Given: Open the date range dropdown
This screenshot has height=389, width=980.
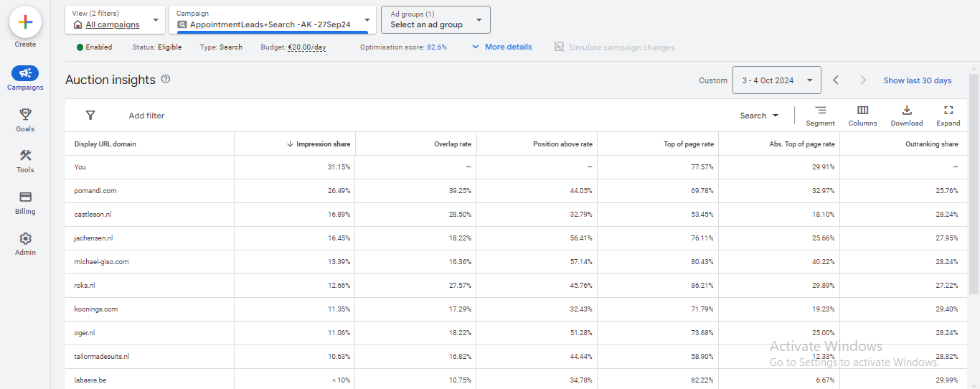Looking at the screenshot, I should coord(776,80).
